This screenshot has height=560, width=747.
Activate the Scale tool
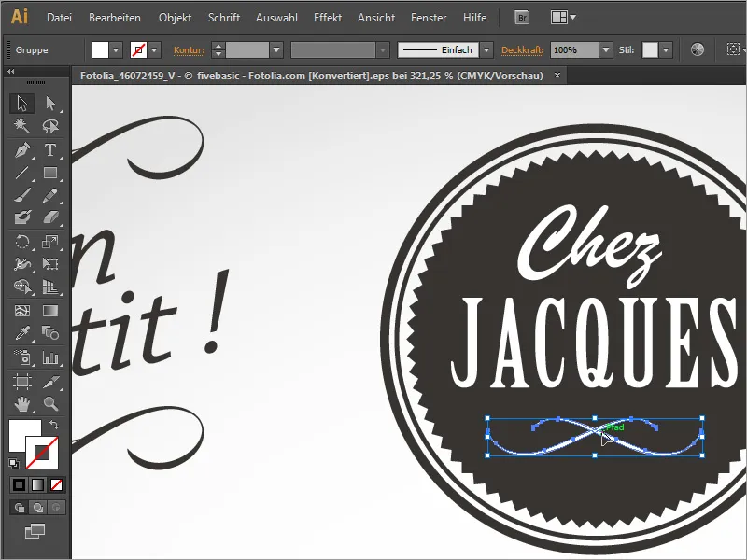pos(50,242)
